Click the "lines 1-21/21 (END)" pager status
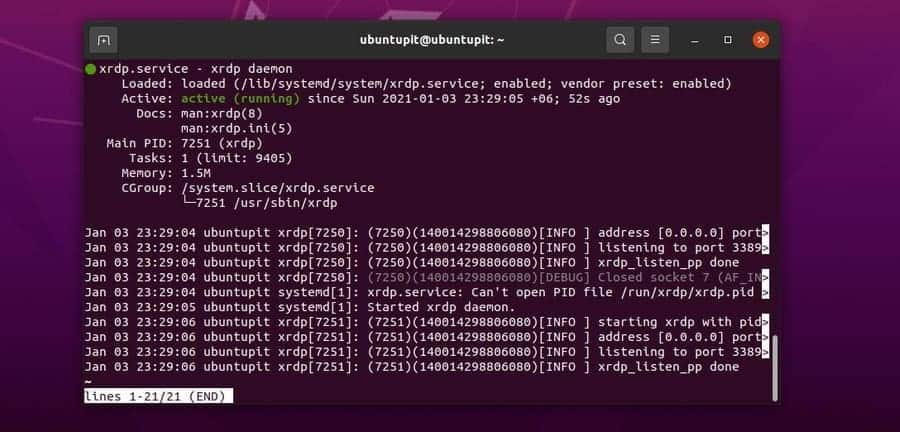Viewport: 900px width, 432px height. 158,396
